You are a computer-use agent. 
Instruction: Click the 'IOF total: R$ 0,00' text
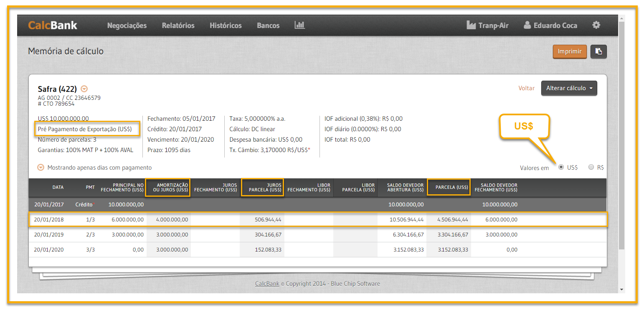[347, 140]
